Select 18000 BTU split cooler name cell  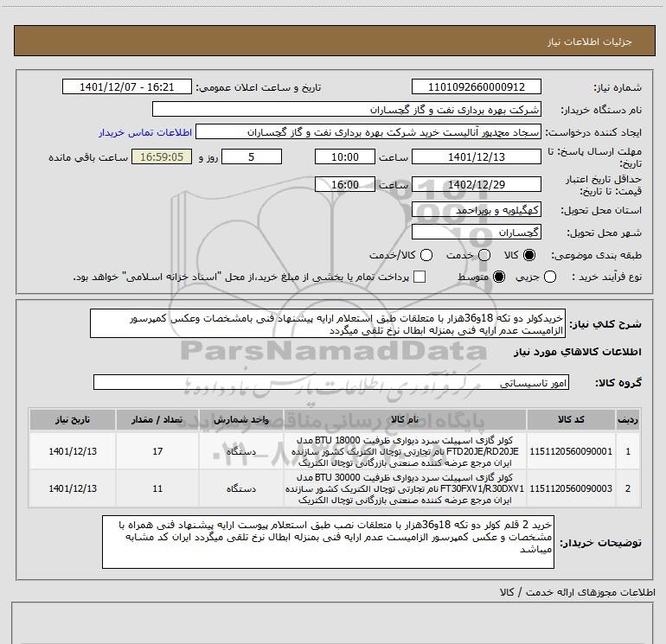tap(405, 451)
